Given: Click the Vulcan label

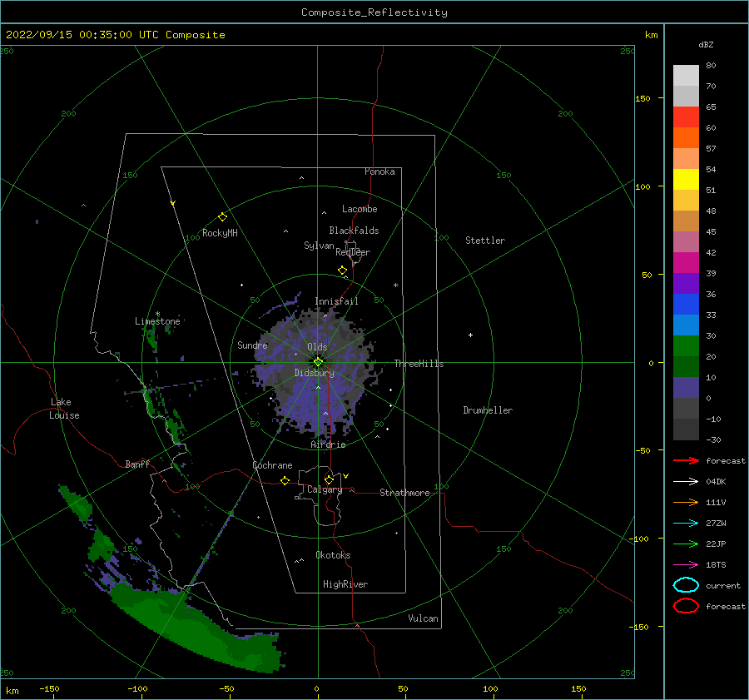Looking at the screenshot, I should (424, 618).
